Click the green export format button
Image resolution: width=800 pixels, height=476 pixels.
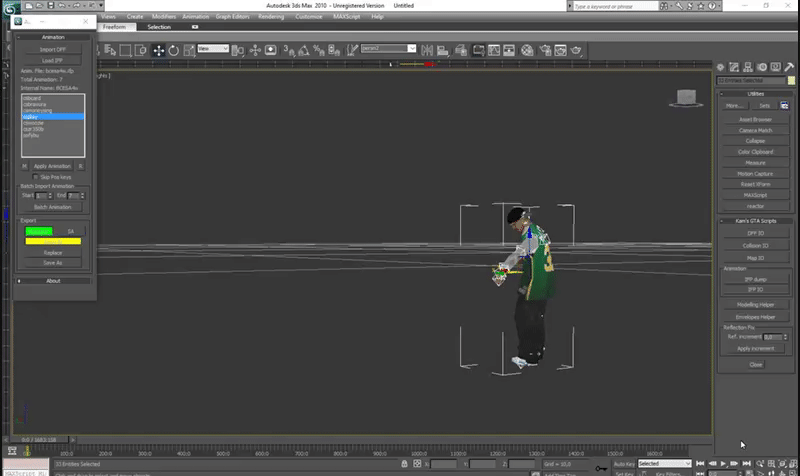tap(39, 232)
